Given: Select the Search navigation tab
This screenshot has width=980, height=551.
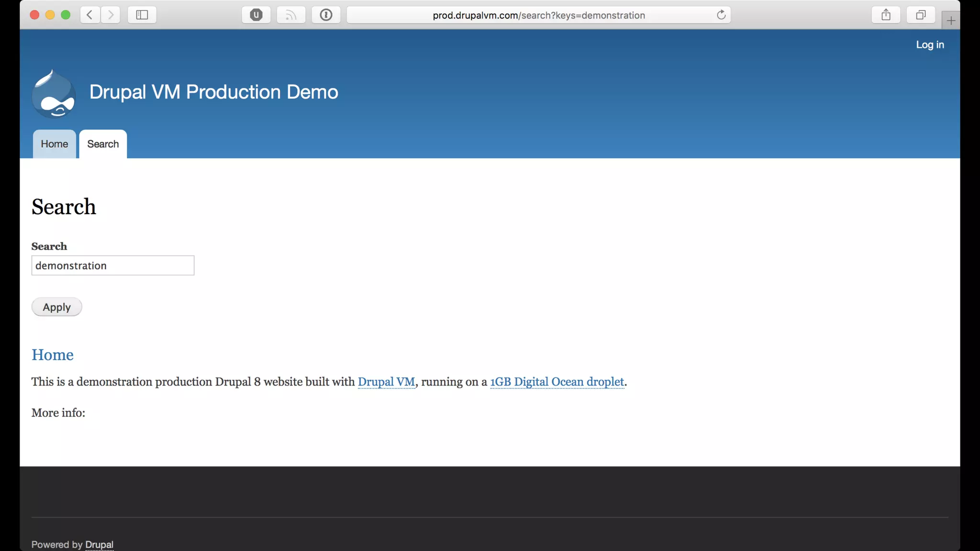Looking at the screenshot, I should click(x=103, y=144).
